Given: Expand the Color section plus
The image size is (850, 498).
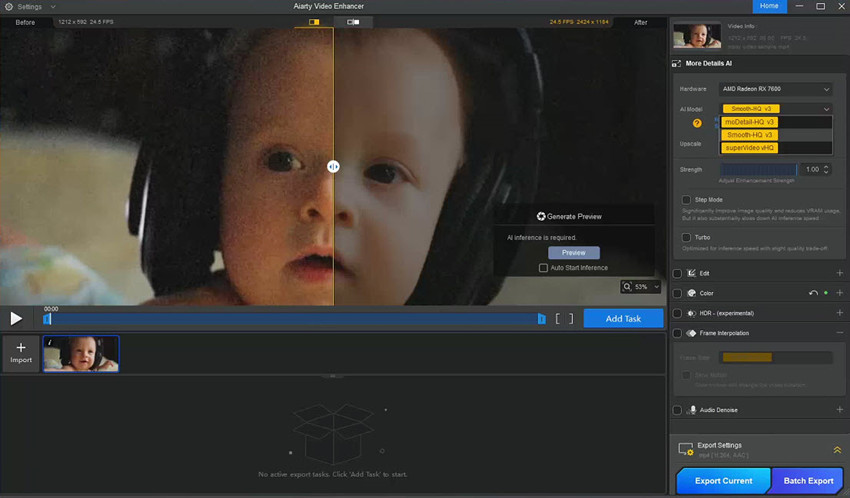Looking at the screenshot, I should tap(840, 293).
